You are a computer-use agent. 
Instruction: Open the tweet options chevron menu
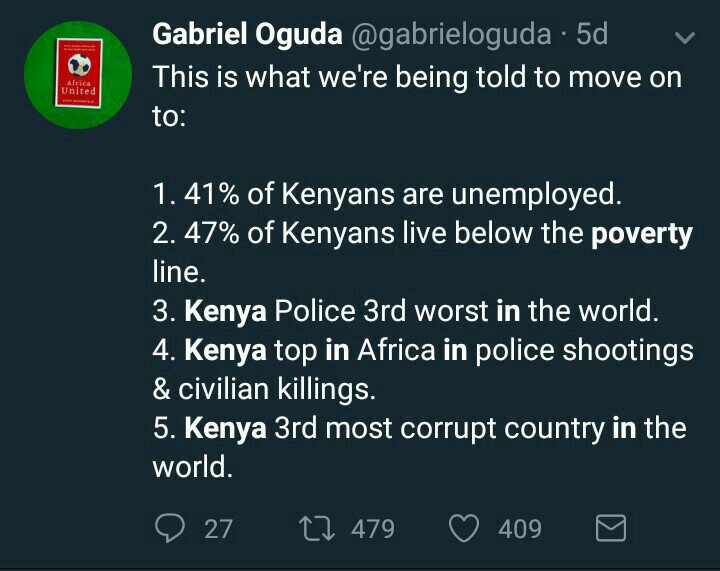pos(684,39)
